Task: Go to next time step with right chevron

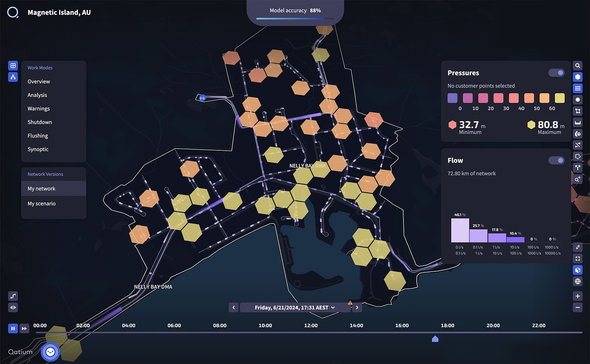Action: (x=357, y=307)
